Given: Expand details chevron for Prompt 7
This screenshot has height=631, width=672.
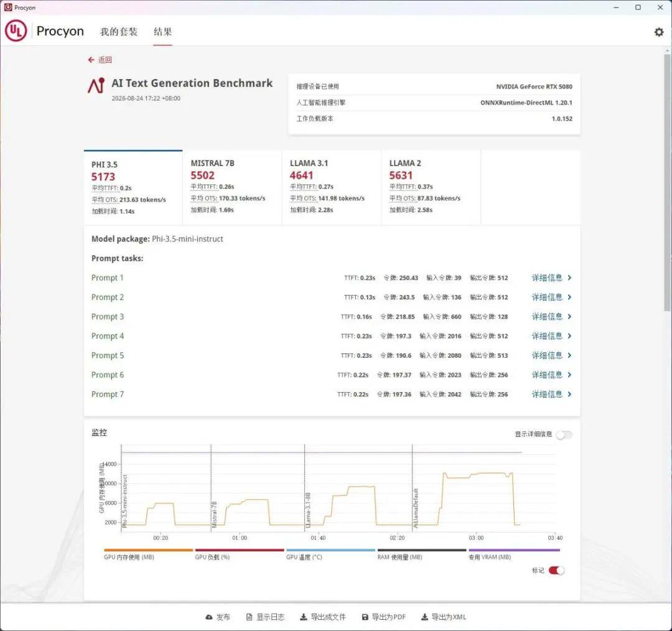Looking at the screenshot, I should coord(569,394).
